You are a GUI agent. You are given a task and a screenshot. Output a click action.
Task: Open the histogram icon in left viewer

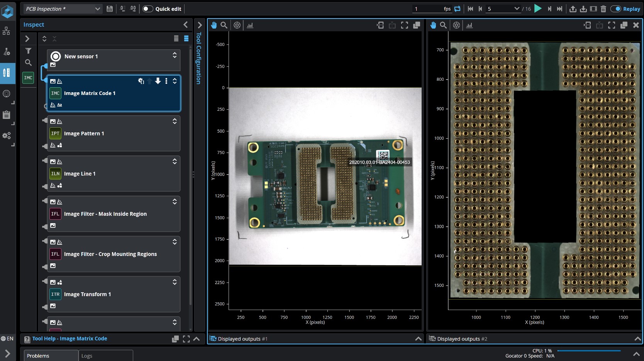(250, 25)
